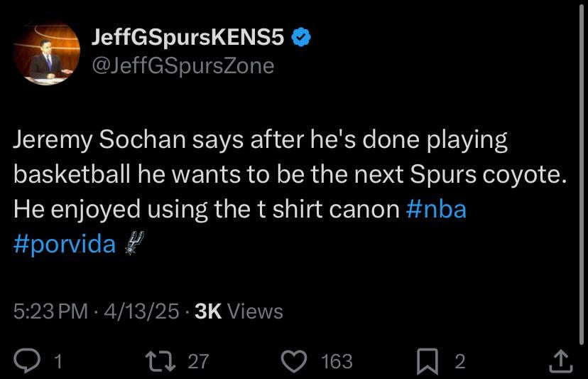Bookmark the tweet using bookmark icon
The image size is (588, 379).
click(427, 361)
